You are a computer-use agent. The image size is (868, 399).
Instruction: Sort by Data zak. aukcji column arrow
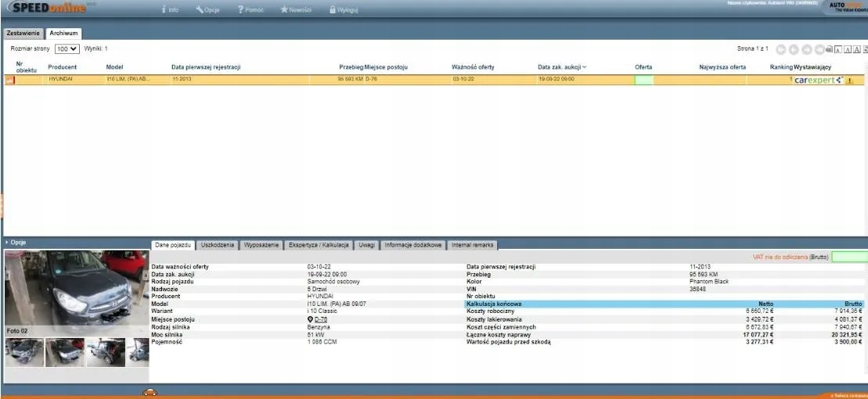(585, 67)
